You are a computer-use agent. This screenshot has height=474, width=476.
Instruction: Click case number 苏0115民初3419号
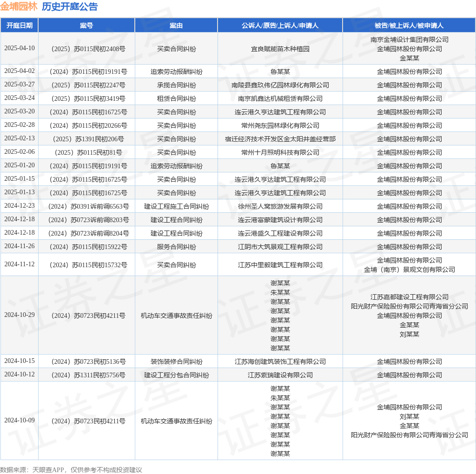88,99
